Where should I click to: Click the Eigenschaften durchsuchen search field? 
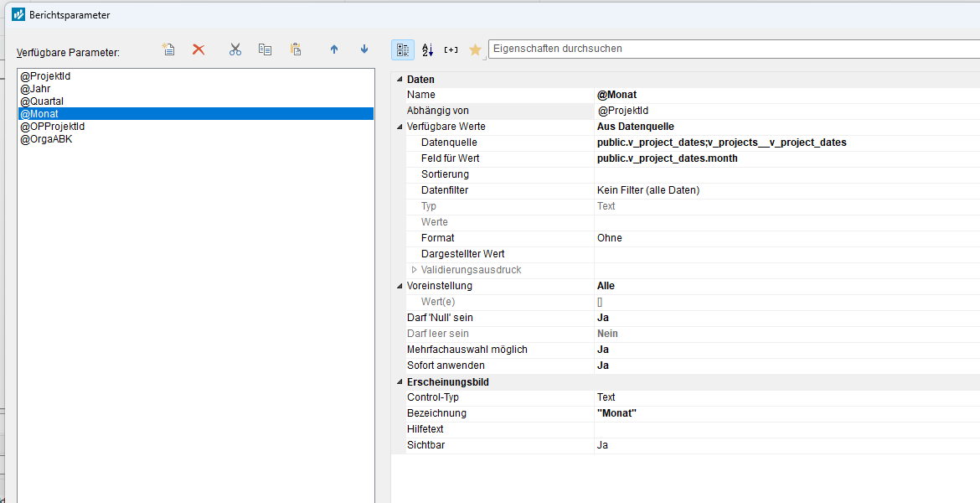click(729, 49)
